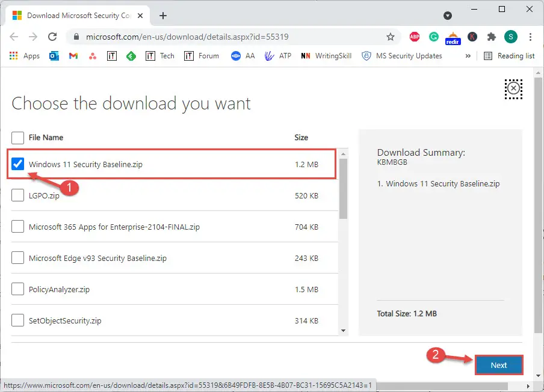This screenshot has height=392, width=544.
Task: Select the PolicyAnalyzer.zip checkbox
Action: point(18,289)
